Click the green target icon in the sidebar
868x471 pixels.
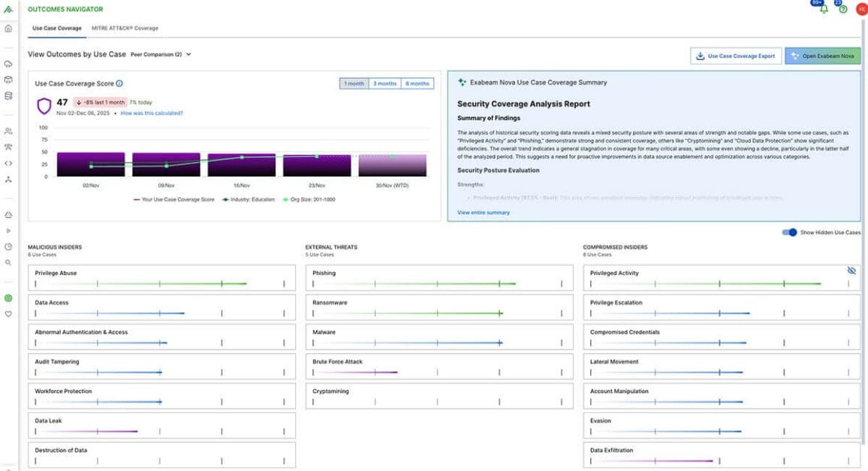pos(8,298)
